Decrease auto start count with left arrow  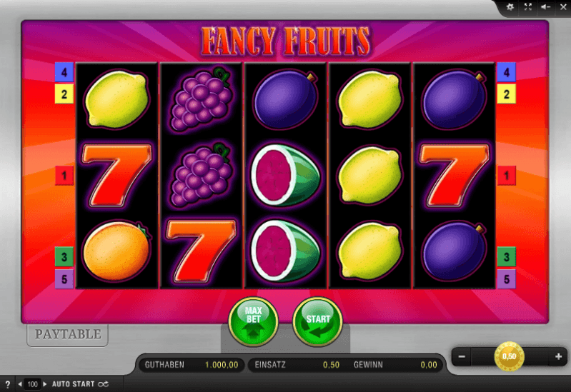click(20, 384)
